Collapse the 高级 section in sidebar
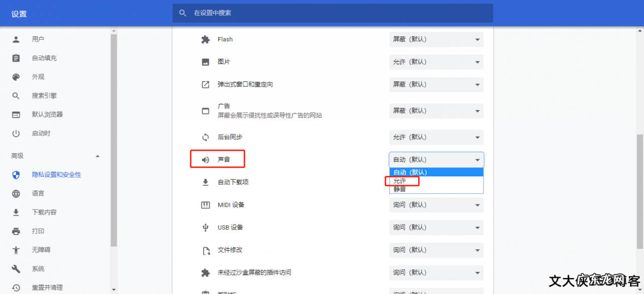 tap(98, 156)
